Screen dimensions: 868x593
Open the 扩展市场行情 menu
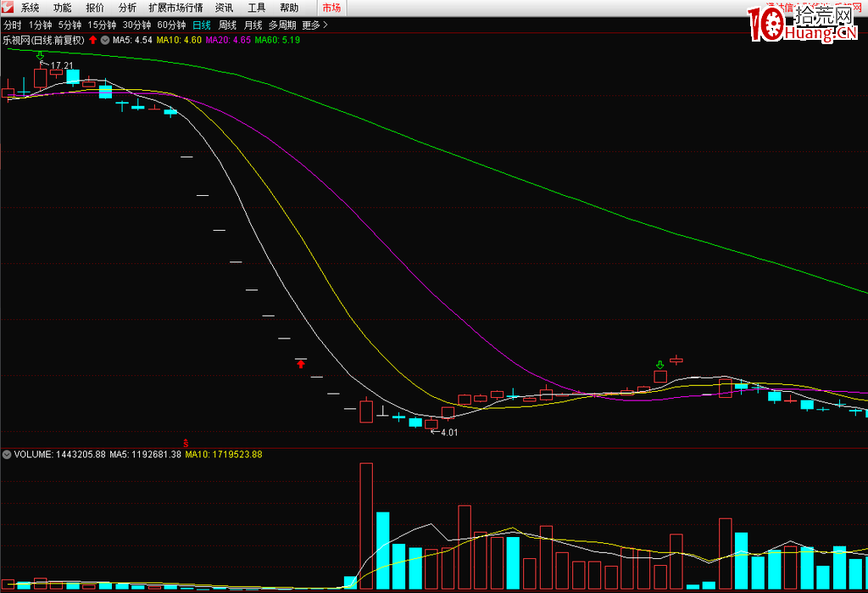pyautogui.click(x=175, y=8)
